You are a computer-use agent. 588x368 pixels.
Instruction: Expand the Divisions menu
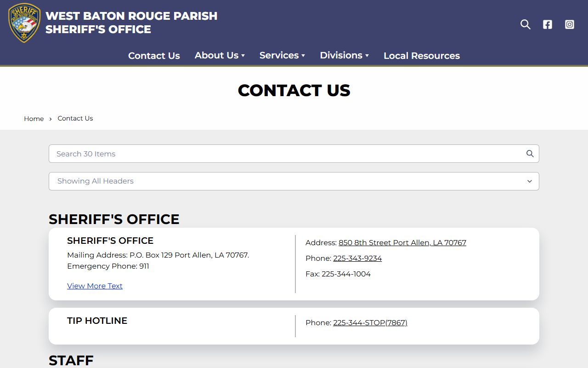pyautogui.click(x=344, y=55)
